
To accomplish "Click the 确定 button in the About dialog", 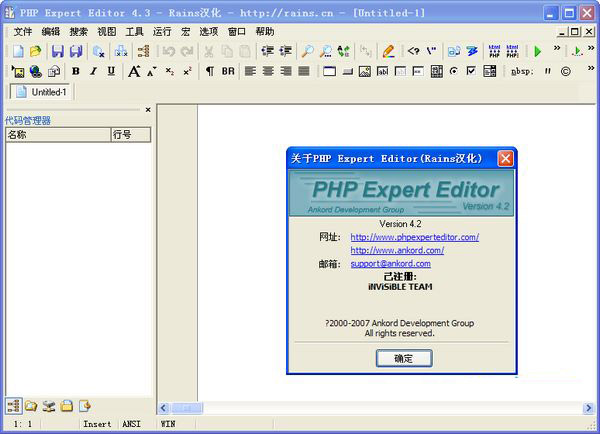I will (404, 358).
